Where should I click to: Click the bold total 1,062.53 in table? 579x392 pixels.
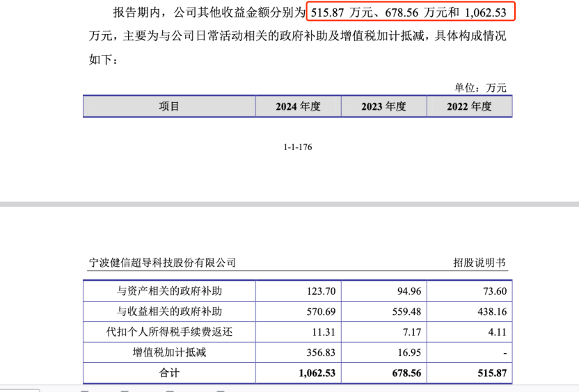pos(316,373)
